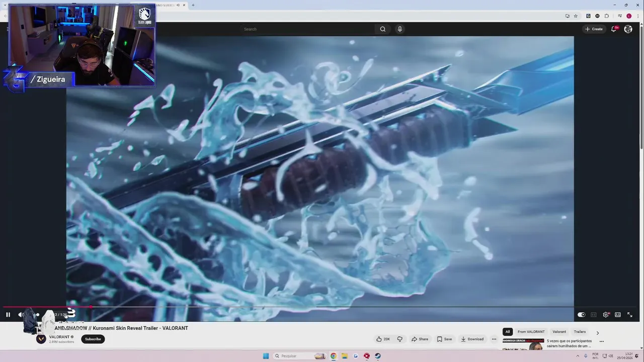Share the Kuronami trailer video
Screen dimensions: 644x362
tap(420, 339)
